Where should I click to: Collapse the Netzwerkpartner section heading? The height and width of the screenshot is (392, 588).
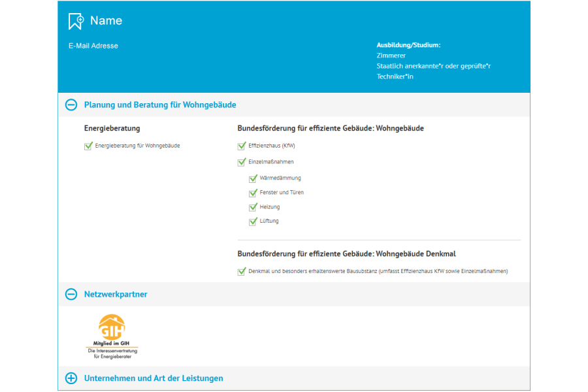pos(116,295)
